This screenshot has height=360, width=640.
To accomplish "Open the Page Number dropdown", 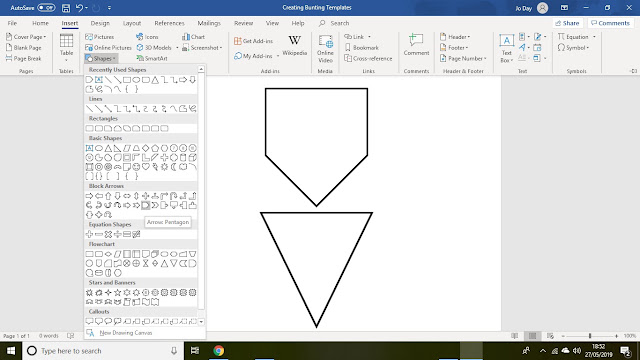I will tap(463, 58).
